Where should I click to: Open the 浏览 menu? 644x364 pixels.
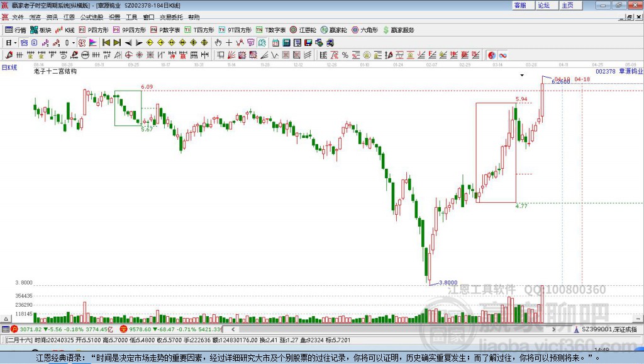(x=35, y=17)
